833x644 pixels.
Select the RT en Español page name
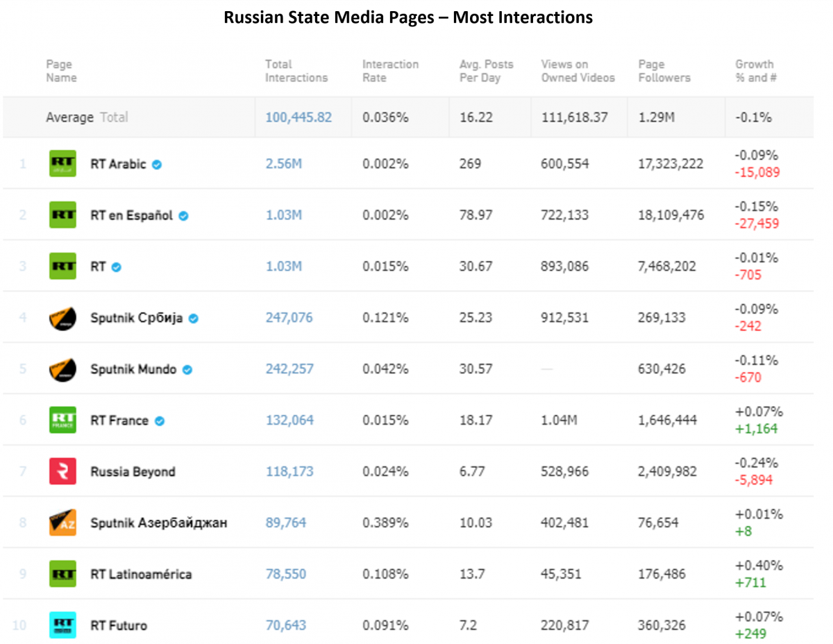pos(131,216)
